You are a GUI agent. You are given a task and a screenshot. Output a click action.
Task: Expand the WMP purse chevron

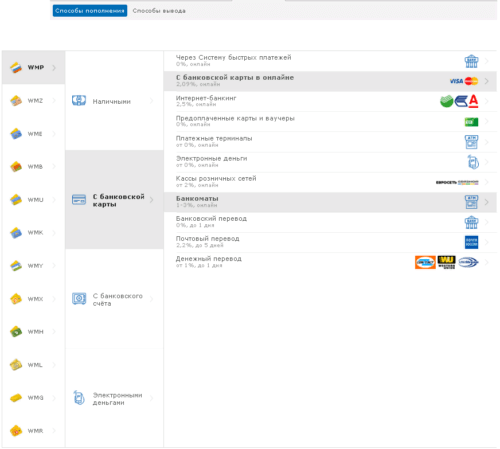click(x=54, y=68)
